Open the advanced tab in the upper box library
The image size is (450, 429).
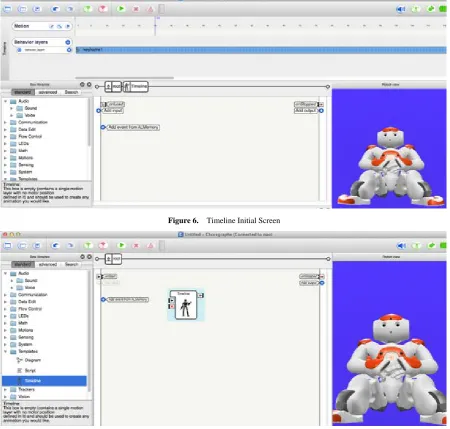click(x=48, y=92)
